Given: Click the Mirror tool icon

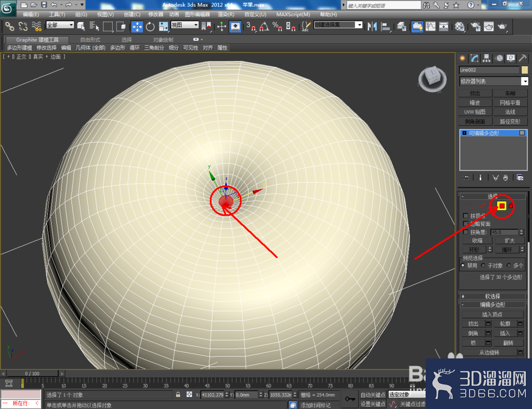Looking at the screenshot, I should (372, 27).
